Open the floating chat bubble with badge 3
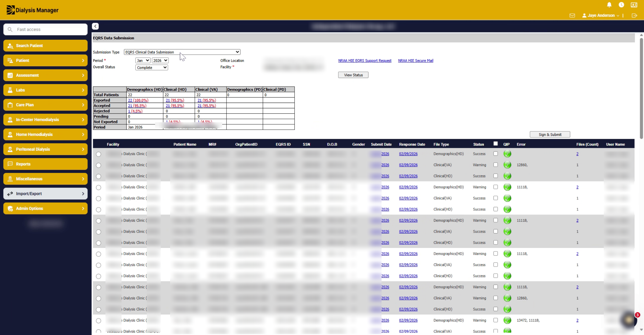Image resolution: width=644 pixels, height=335 pixels. click(x=629, y=319)
